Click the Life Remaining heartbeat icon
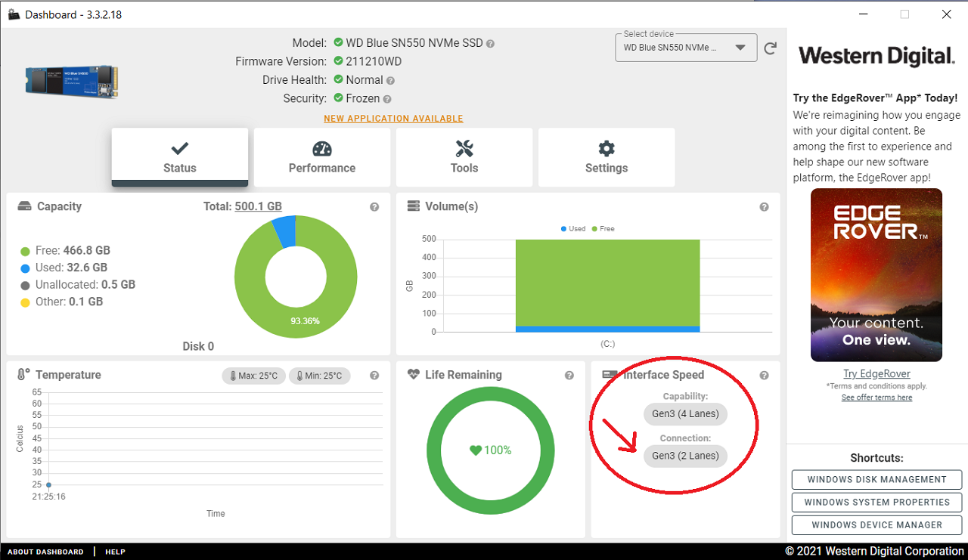 pos(413,374)
